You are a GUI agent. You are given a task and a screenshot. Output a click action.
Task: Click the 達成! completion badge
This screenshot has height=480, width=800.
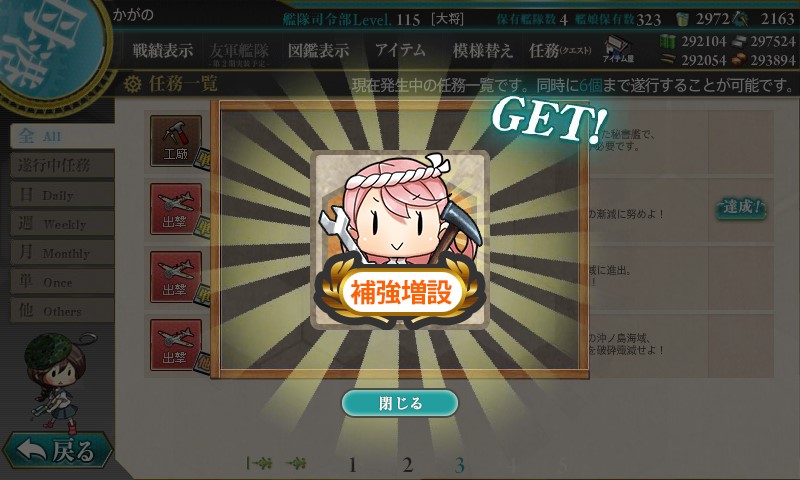click(741, 208)
